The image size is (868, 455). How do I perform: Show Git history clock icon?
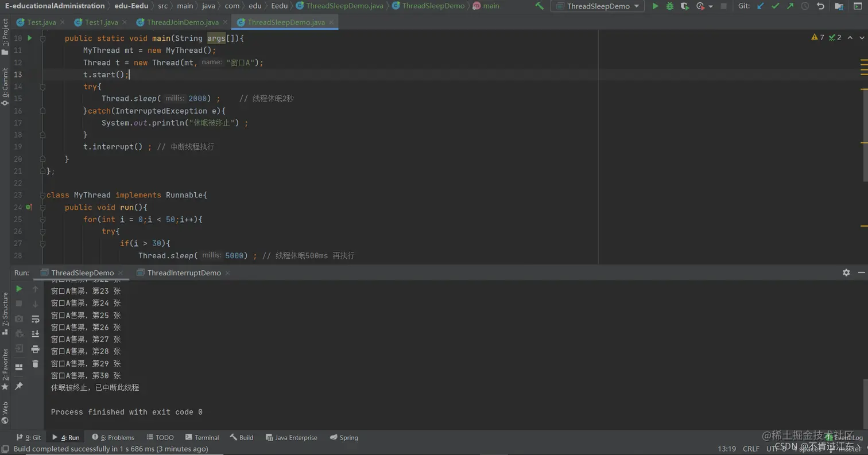(x=805, y=6)
